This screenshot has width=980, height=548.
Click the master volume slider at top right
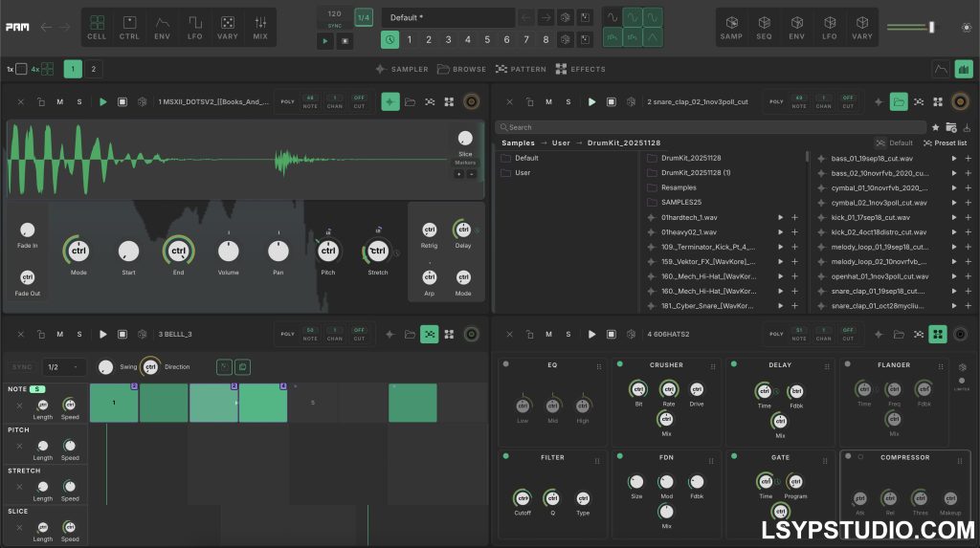(911, 27)
